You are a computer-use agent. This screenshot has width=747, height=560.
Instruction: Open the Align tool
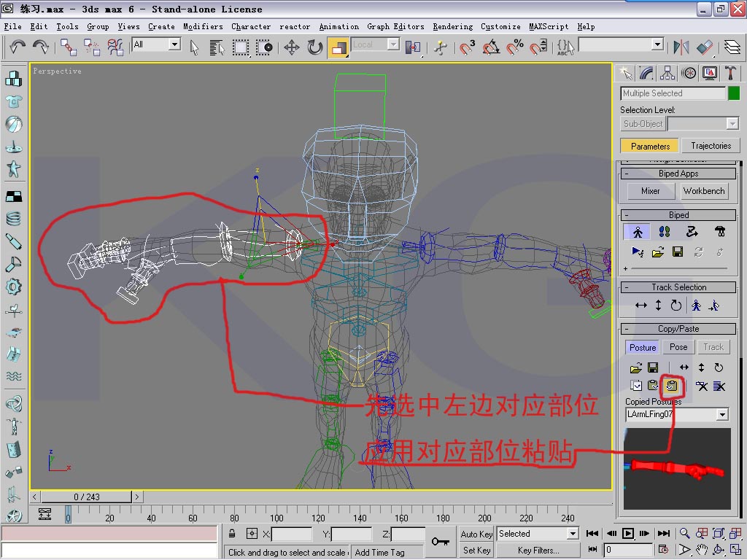[x=705, y=47]
